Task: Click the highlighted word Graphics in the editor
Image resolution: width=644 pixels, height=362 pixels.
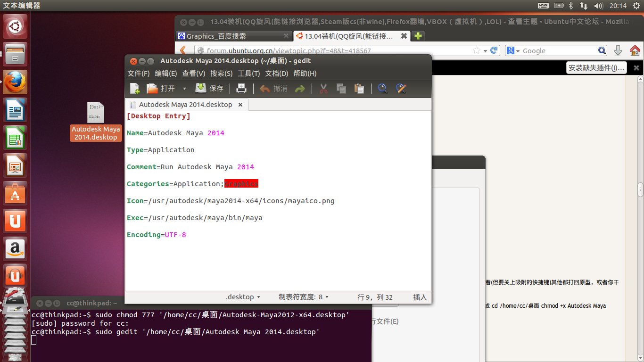Action: 241,184
